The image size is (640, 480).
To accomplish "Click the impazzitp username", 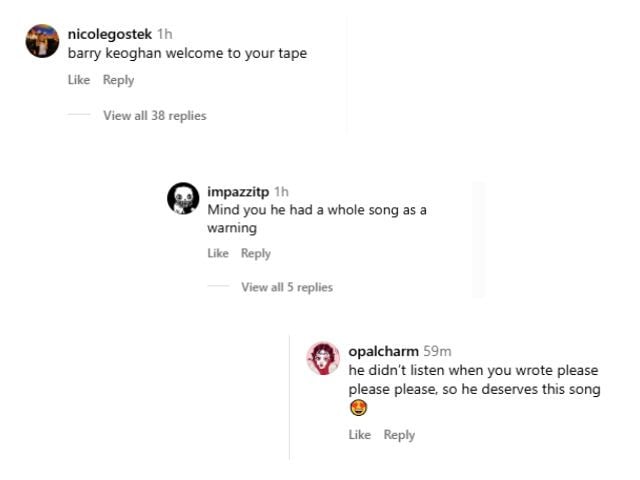I will (x=238, y=191).
